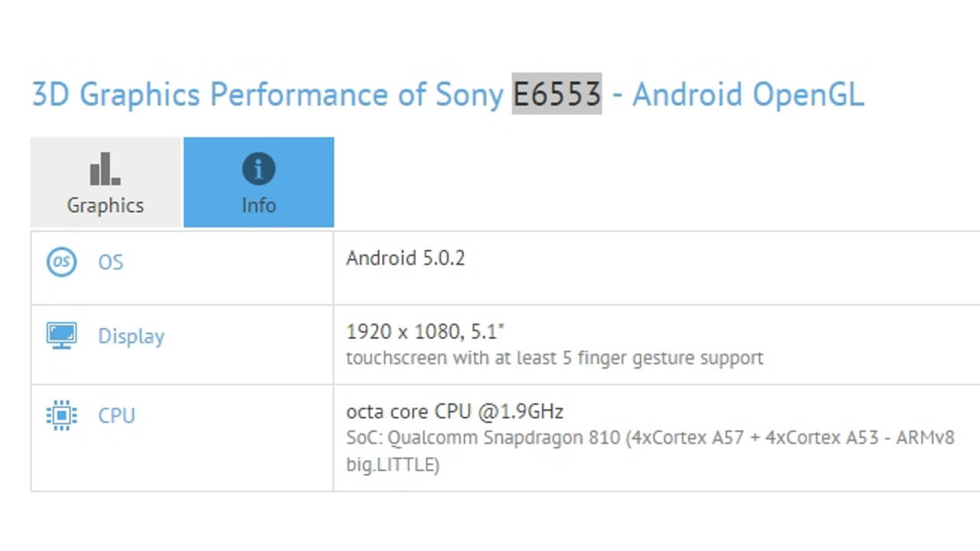
Task: Select the Android 5.0.2 version text
Action: pos(406,258)
